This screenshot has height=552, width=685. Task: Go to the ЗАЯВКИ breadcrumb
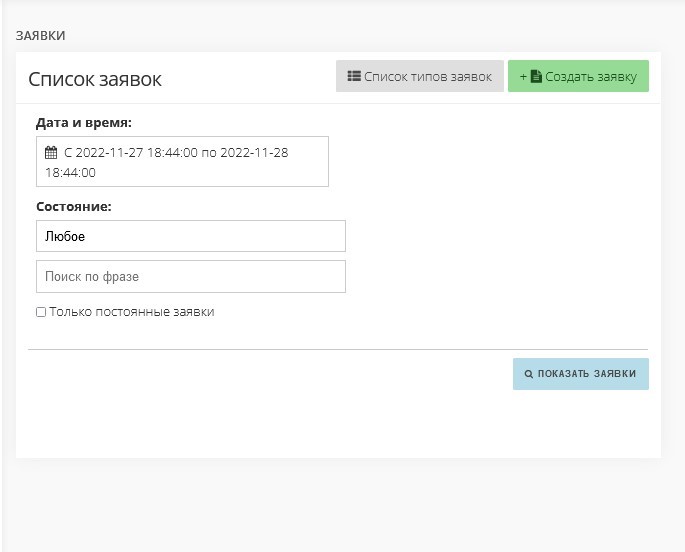pyautogui.click(x=41, y=36)
